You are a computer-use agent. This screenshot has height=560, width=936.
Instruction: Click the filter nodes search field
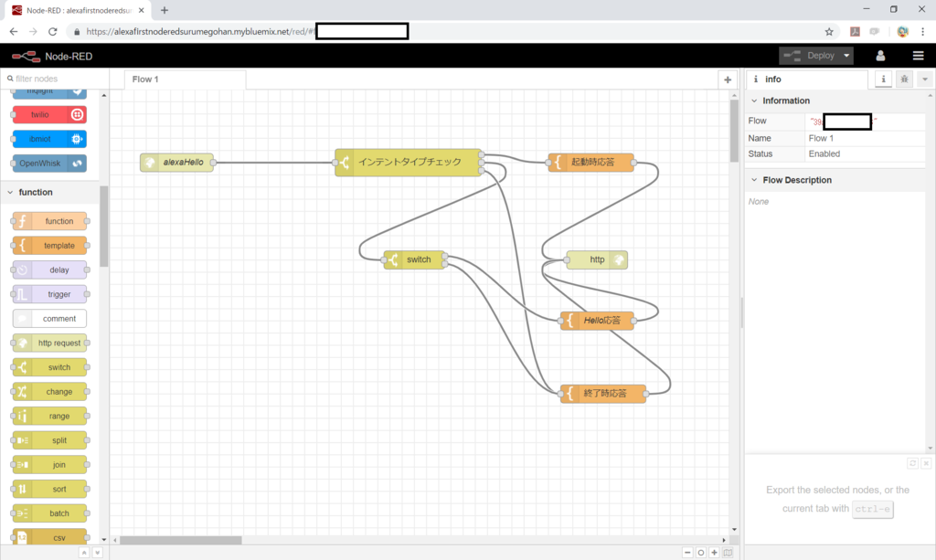coord(55,79)
